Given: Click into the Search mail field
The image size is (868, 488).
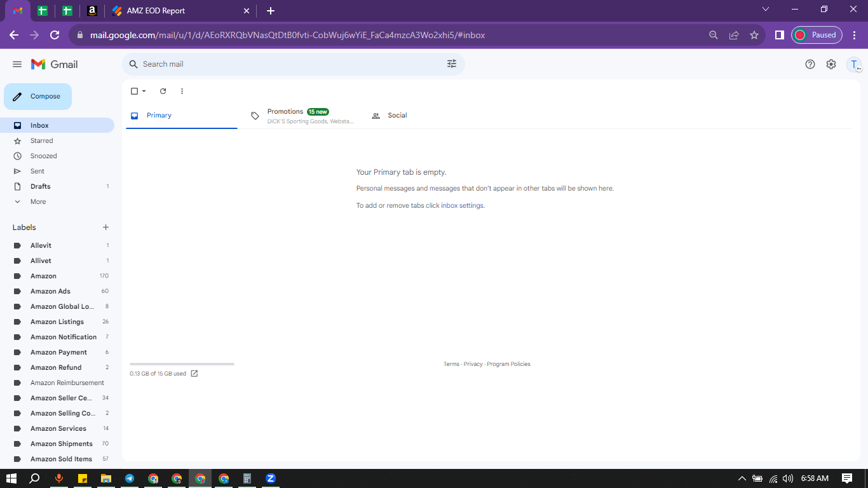Looking at the screenshot, I should [x=292, y=64].
